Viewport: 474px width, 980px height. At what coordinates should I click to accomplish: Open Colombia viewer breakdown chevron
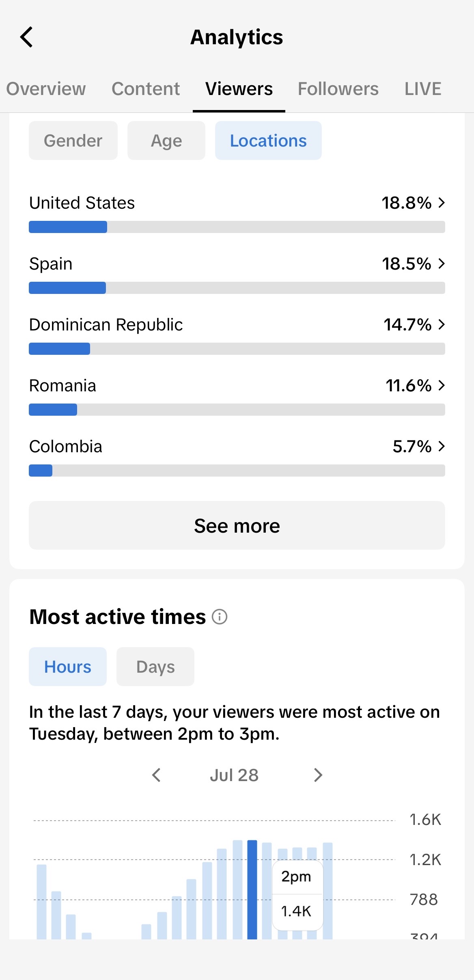coord(442,446)
